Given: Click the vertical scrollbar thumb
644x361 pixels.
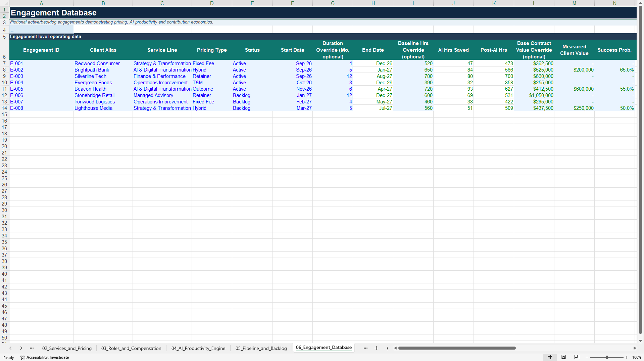Looking at the screenshot, I should click(x=640, y=170).
